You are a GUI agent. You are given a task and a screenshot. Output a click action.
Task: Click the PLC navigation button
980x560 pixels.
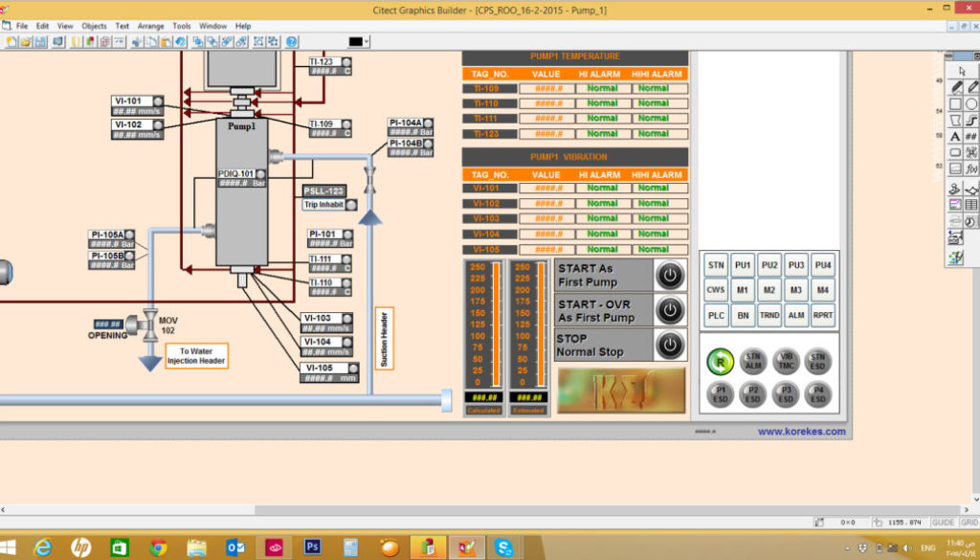coord(716,316)
